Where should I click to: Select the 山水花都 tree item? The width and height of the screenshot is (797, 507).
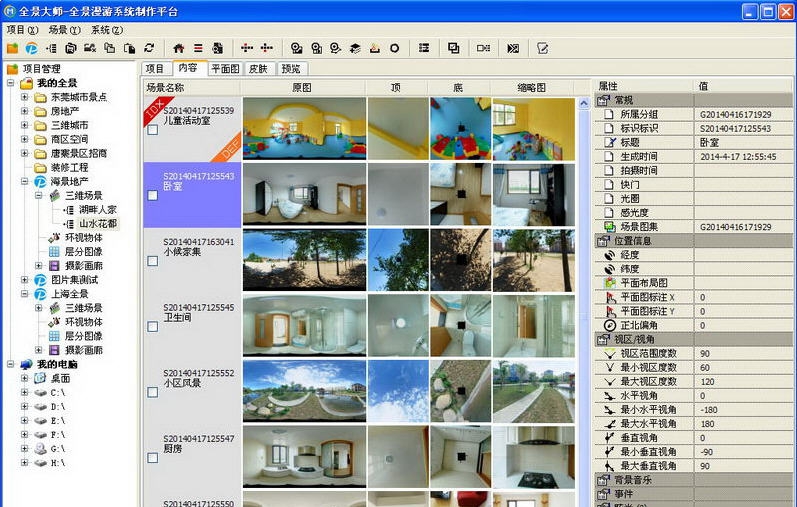(98, 223)
